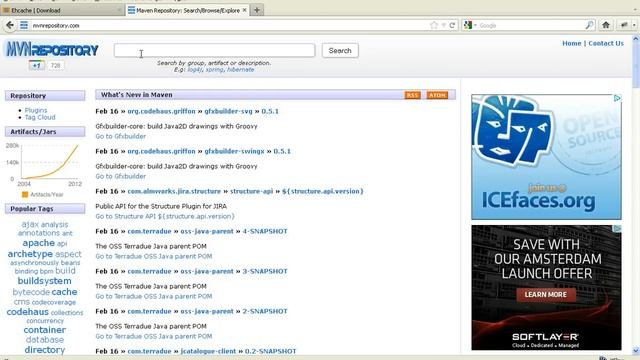The image size is (640, 360).
Task: Switch to the Ehcache Download tab
Action: click(62, 10)
